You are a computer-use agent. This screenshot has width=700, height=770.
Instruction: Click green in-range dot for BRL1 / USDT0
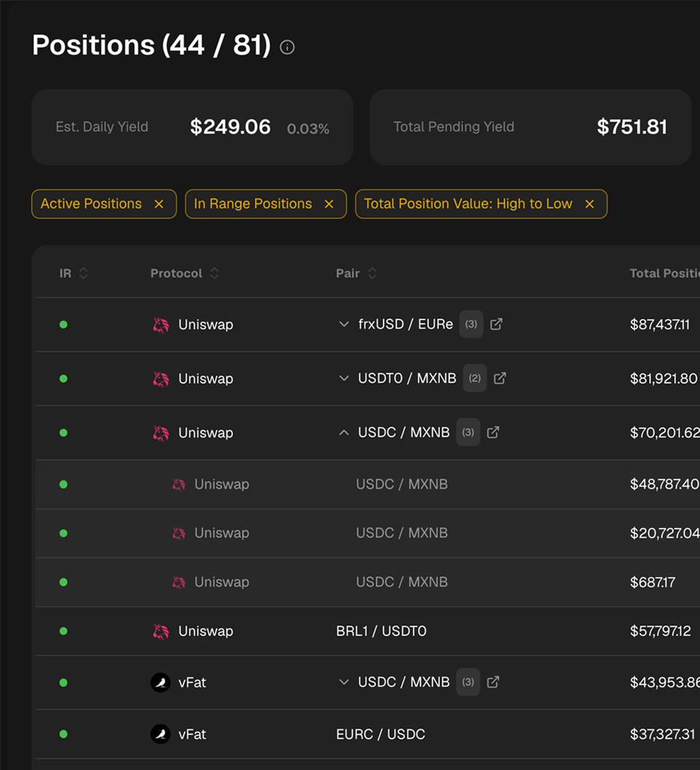click(63, 631)
